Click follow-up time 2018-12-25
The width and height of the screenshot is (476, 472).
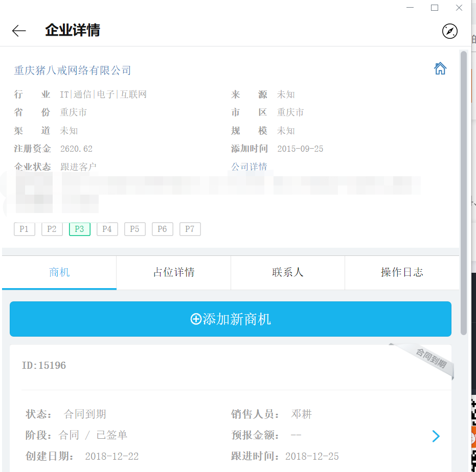pos(312,456)
